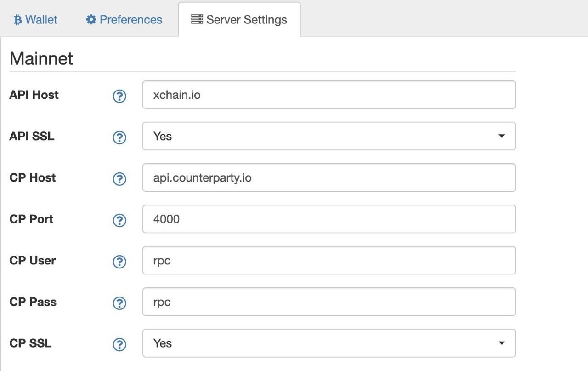Focus the CP Host text field
Viewport: 588px width, 371px height.
point(329,177)
